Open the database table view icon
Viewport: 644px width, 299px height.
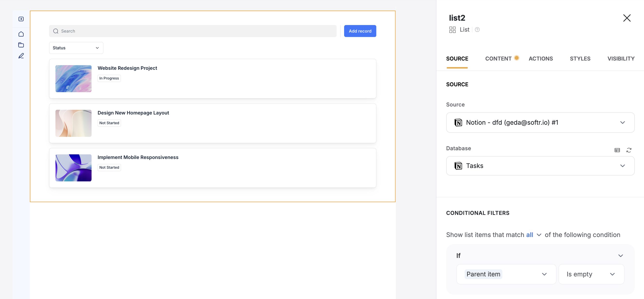[617, 150]
